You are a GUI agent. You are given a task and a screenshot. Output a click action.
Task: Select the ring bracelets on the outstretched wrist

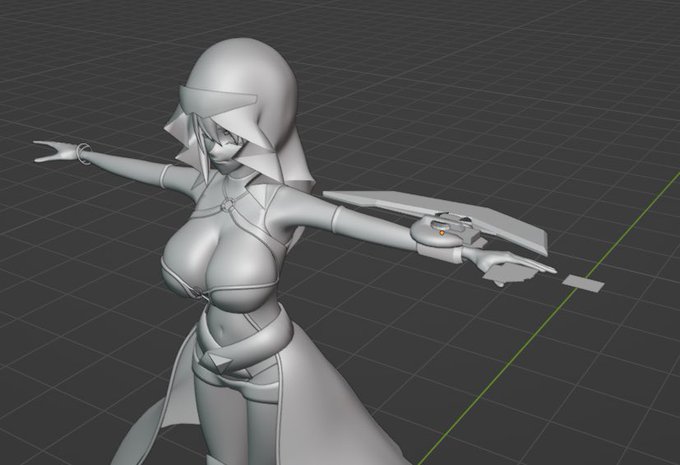point(83,153)
